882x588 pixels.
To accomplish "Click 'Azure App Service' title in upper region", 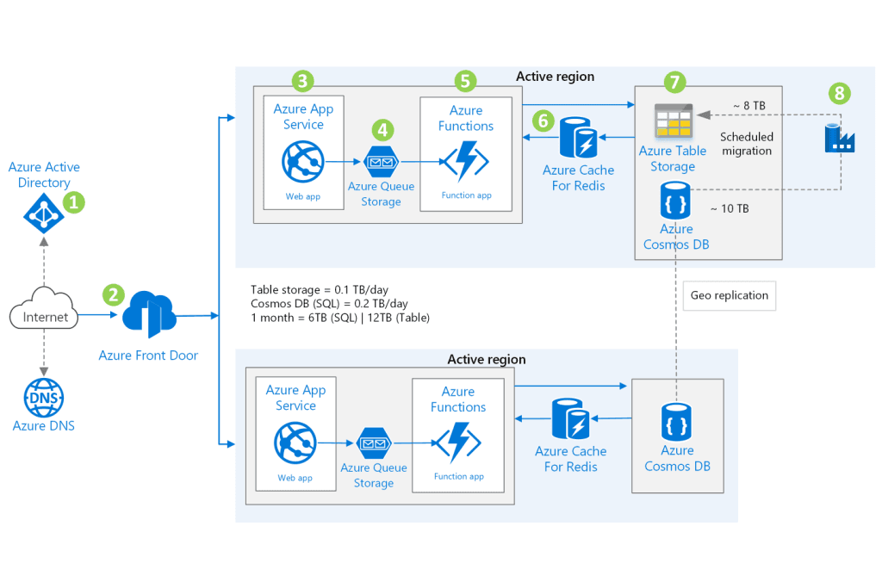I will click(x=303, y=117).
